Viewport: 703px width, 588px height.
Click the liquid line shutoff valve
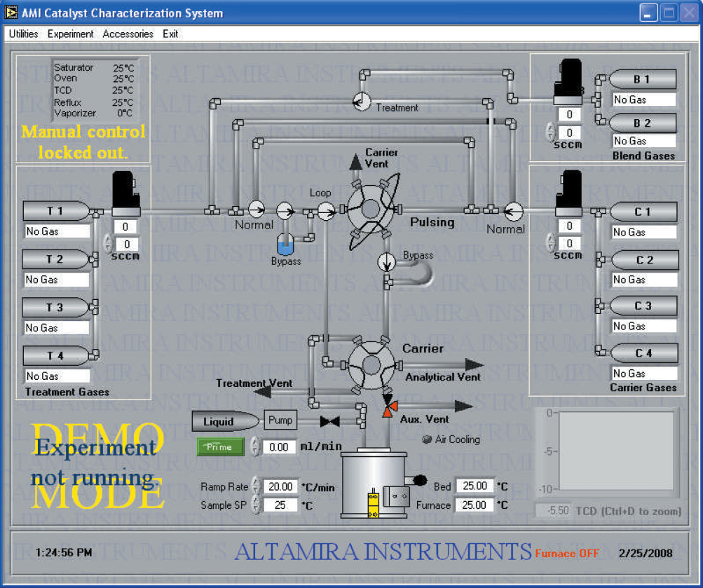(x=330, y=421)
